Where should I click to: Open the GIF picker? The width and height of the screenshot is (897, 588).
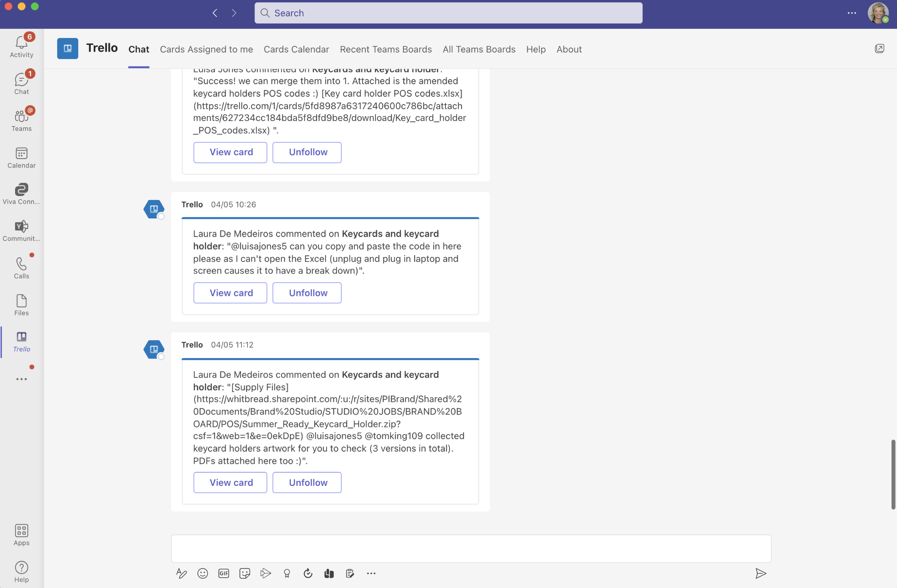click(224, 573)
